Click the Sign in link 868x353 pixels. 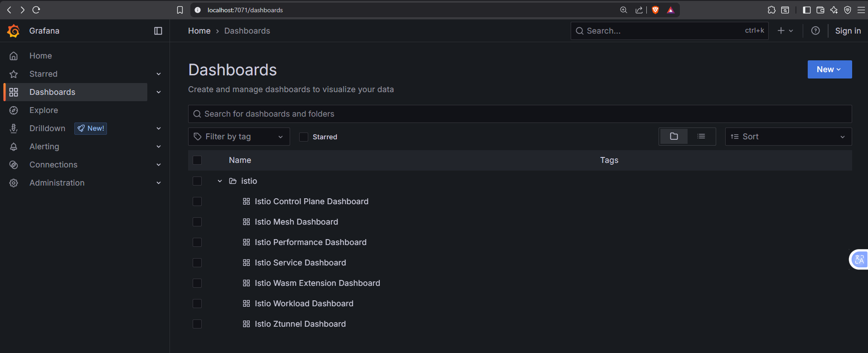pos(848,31)
